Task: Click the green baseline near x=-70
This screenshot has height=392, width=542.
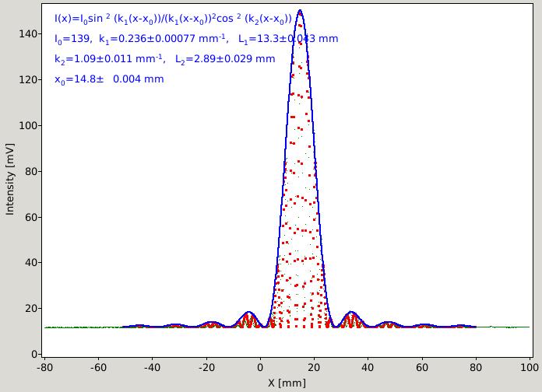Action: tap(72, 327)
